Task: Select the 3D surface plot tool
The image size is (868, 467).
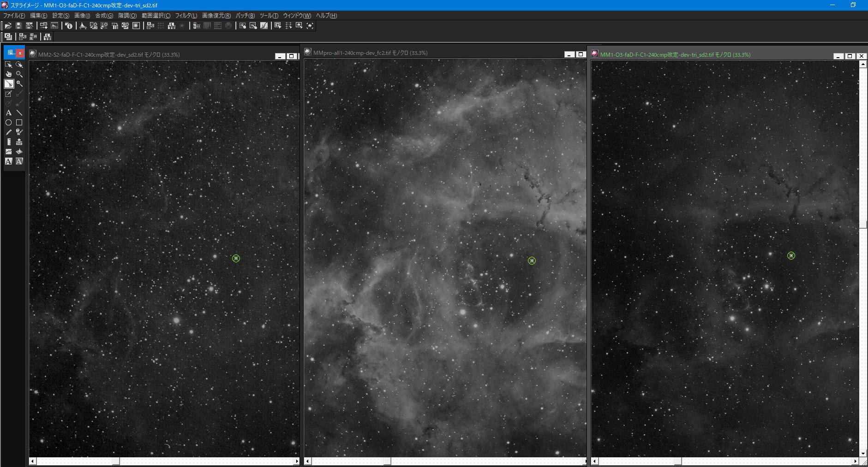Action: [x=19, y=152]
